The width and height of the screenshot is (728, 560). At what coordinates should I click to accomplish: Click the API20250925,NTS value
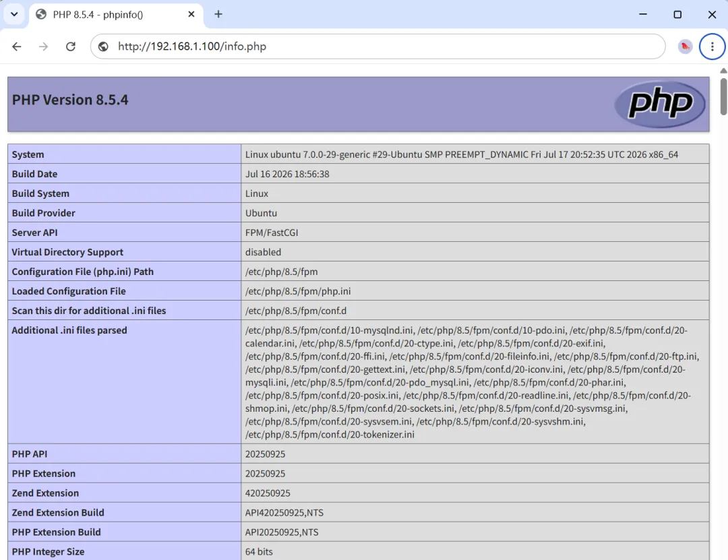[x=282, y=532]
